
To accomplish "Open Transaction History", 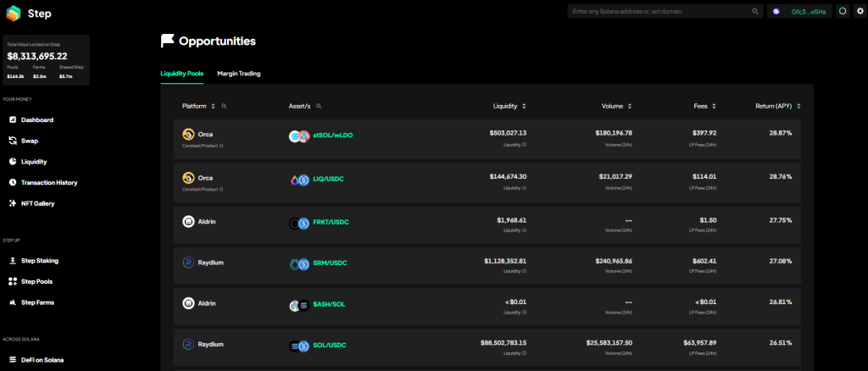I will tap(42, 182).
